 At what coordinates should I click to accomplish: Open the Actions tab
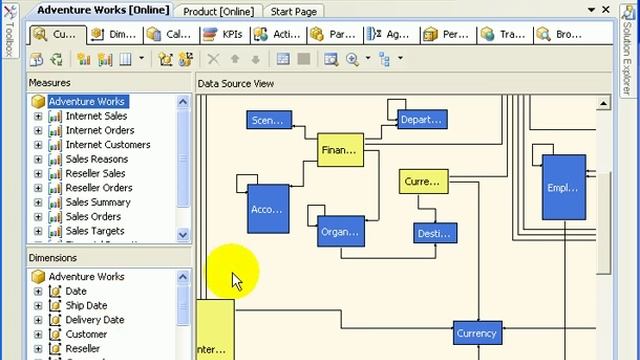[278, 35]
